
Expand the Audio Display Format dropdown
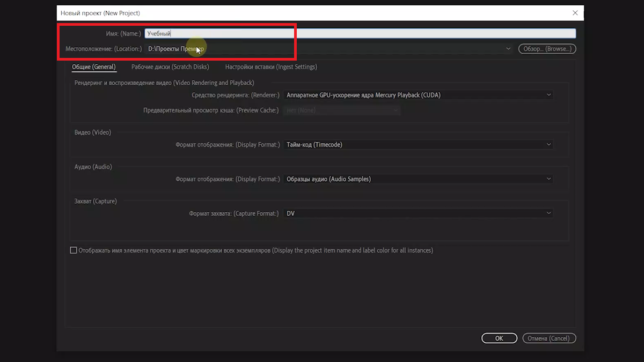point(419,179)
